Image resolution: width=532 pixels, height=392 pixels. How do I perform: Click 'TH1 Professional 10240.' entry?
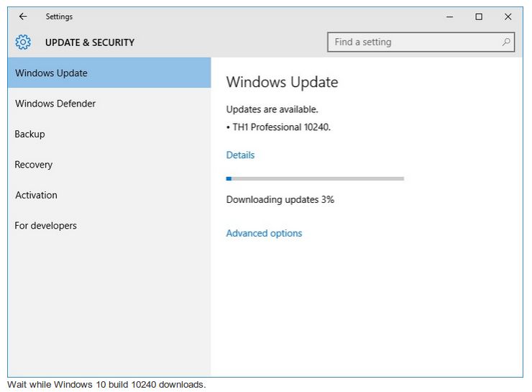(282, 127)
